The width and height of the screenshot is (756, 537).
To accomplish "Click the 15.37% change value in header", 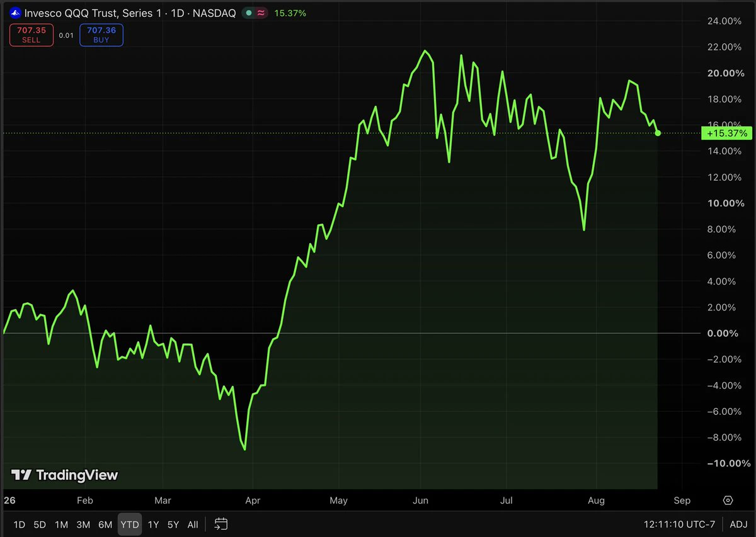I will pos(290,13).
